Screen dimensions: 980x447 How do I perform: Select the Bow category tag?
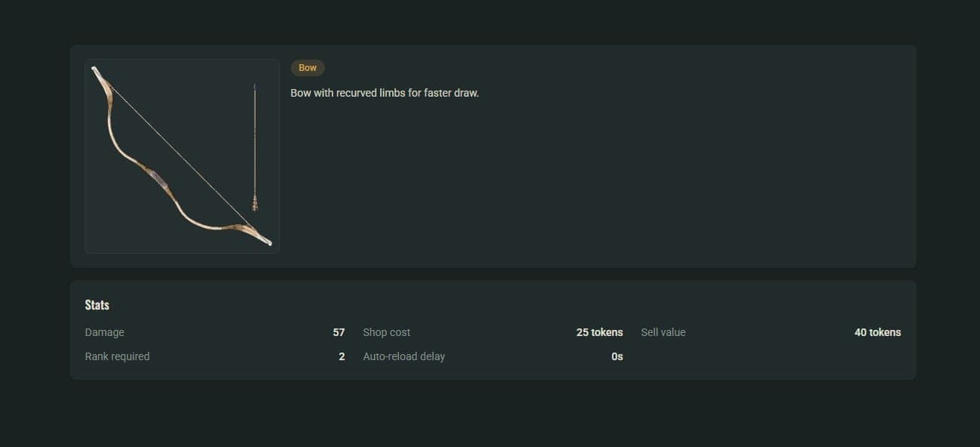[x=308, y=68]
